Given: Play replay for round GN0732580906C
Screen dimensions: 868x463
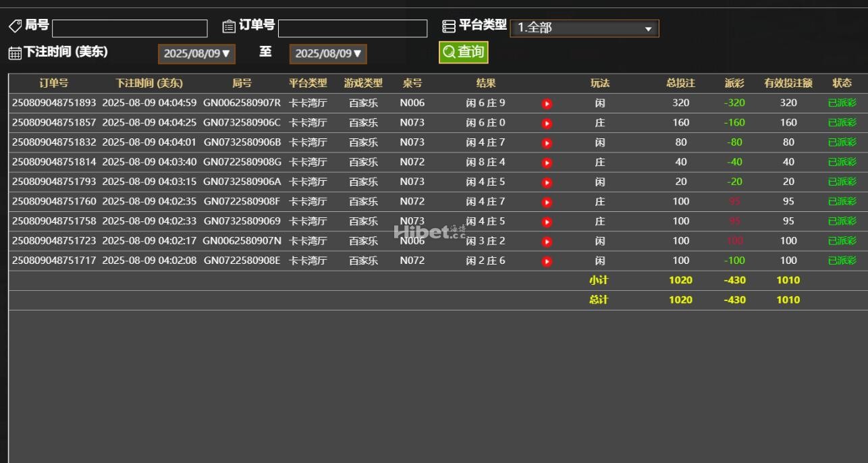Looking at the screenshot, I should coord(547,124).
